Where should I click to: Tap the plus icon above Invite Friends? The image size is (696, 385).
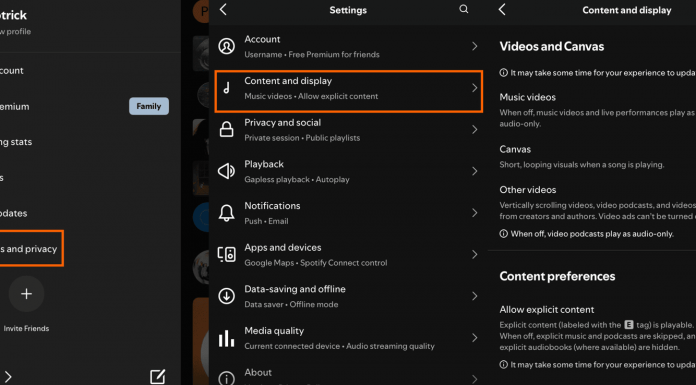tap(26, 294)
